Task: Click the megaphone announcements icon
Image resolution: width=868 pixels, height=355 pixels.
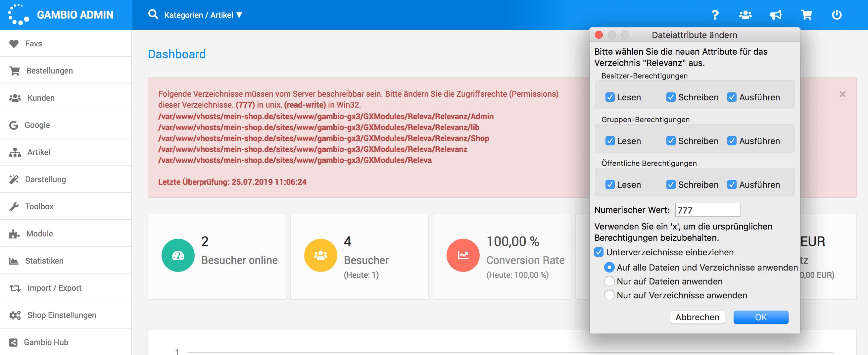Action: [x=776, y=15]
